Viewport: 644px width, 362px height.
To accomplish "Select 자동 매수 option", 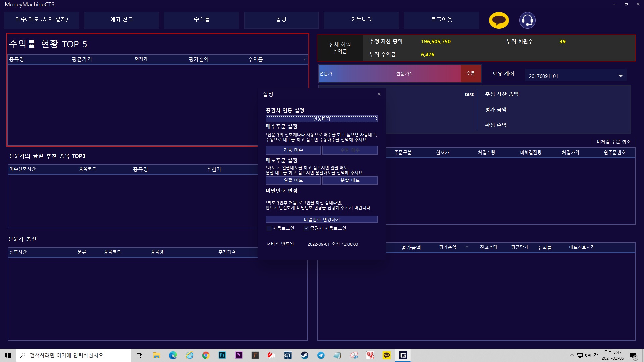I will click(293, 150).
